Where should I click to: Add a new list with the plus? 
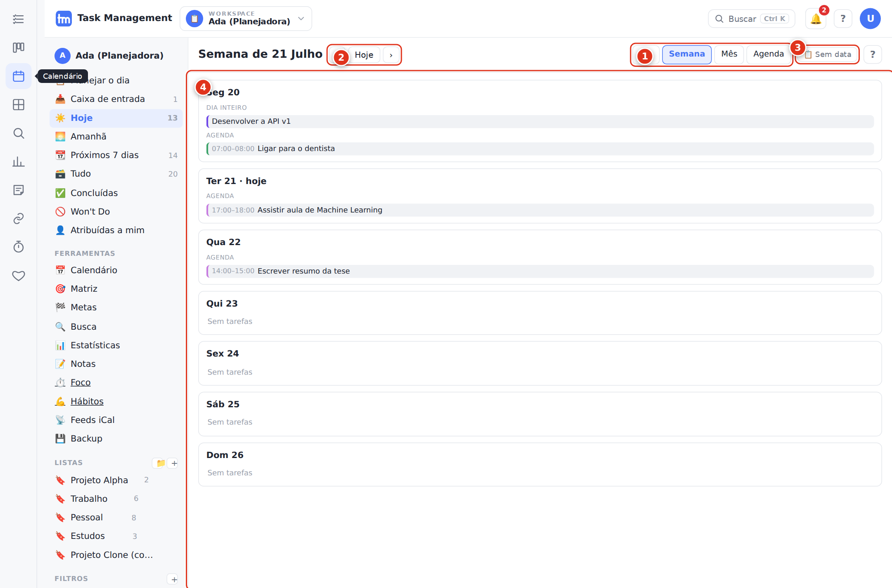pos(174,463)
